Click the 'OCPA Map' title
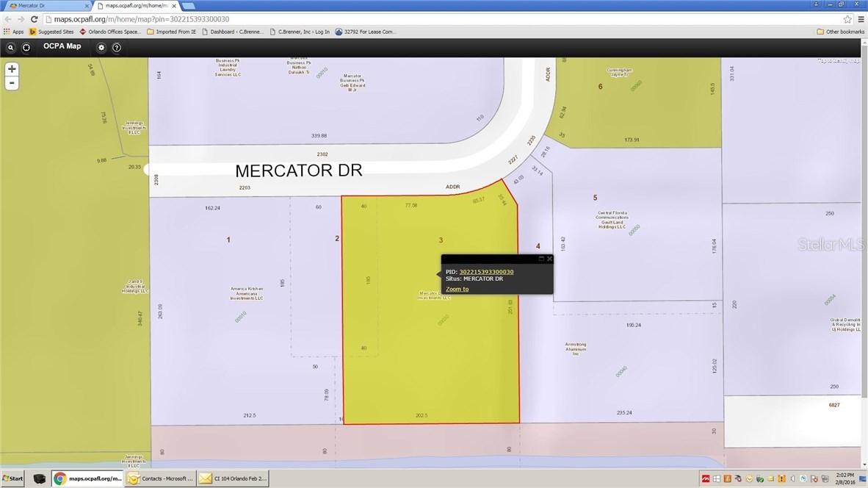Image resolution: width=868 pixels, height=488 pixels. click(x=62, y=46)
